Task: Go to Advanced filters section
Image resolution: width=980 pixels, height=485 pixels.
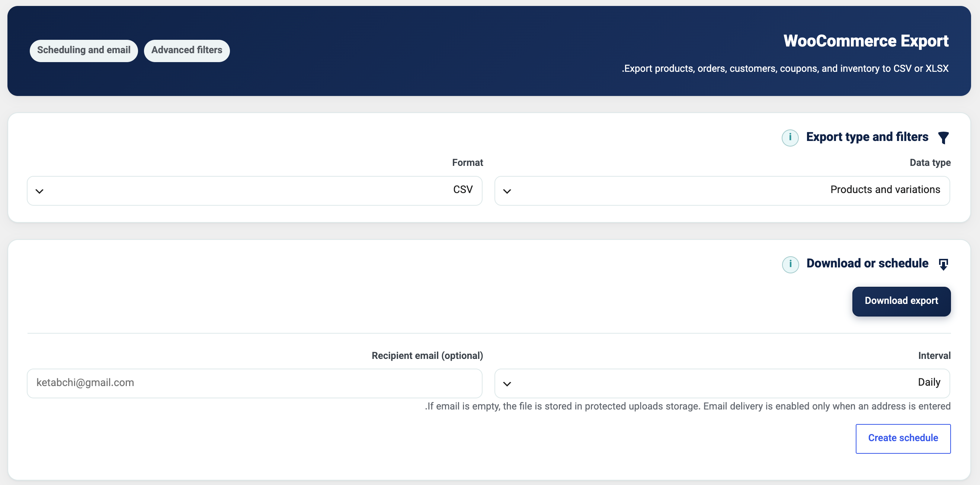Action: 187,51
